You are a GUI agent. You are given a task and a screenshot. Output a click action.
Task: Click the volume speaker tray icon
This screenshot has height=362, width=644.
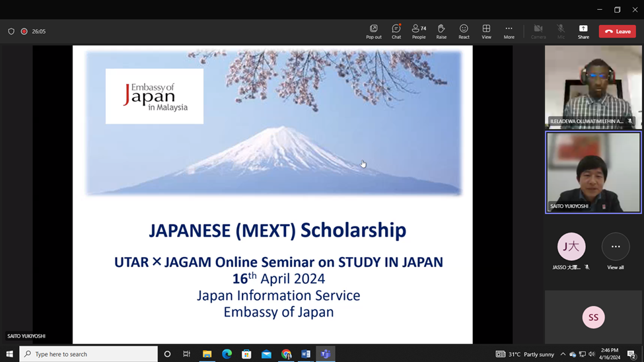[591, 354]
